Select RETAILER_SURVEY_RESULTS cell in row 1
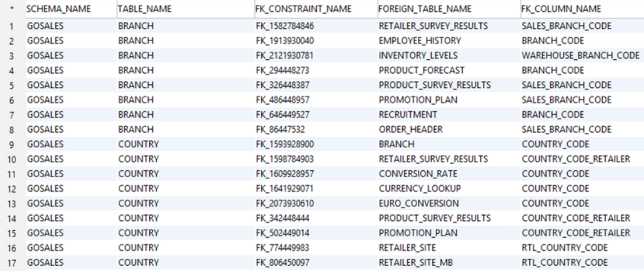This screenshot has height=272, width=644. (449, 26)
